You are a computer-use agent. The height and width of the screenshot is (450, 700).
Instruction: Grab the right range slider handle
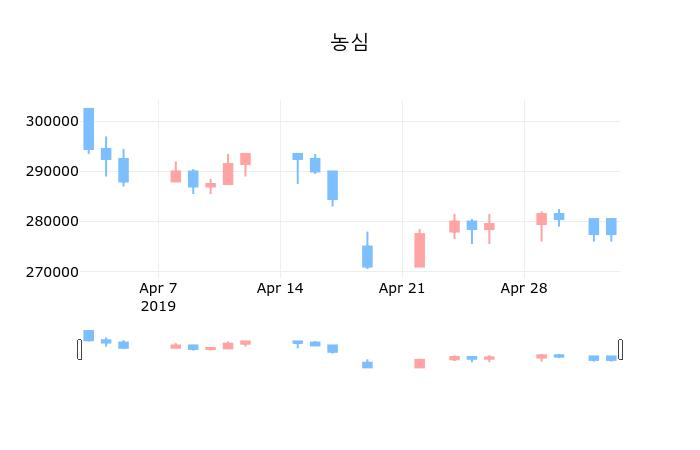click(620, 349)
